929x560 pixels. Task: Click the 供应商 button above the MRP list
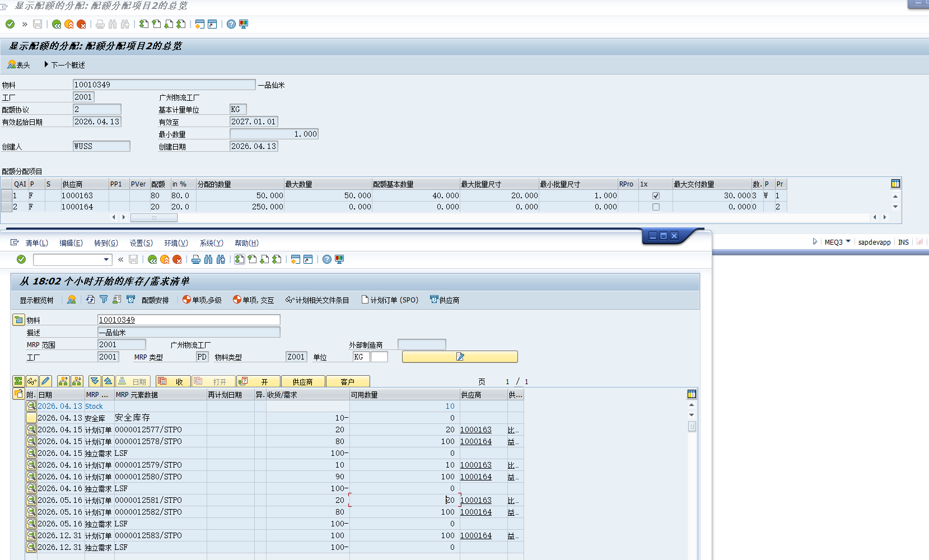[302, 381]
